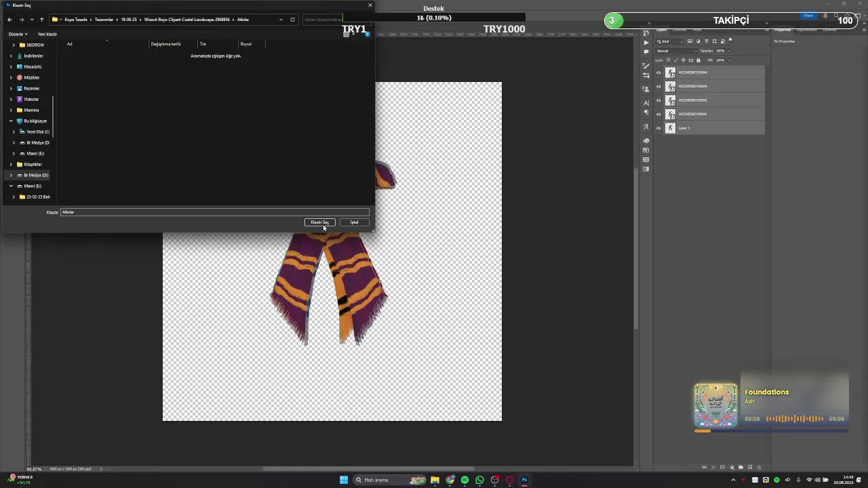Open the Opacity value dropdown arrow
The height and width of the screenshot is (488, 868).
tap(729, 51)
